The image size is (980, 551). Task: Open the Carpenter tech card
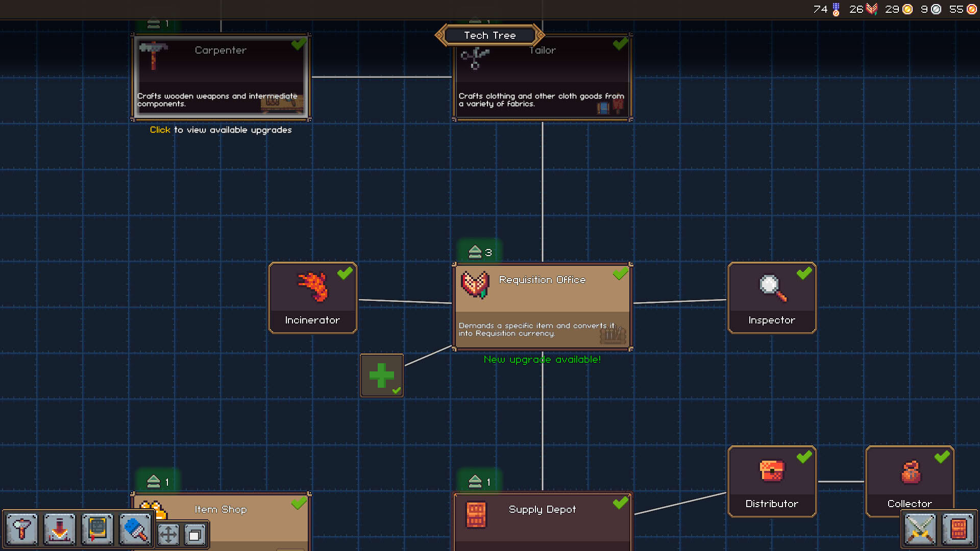[x=220, y=77]
